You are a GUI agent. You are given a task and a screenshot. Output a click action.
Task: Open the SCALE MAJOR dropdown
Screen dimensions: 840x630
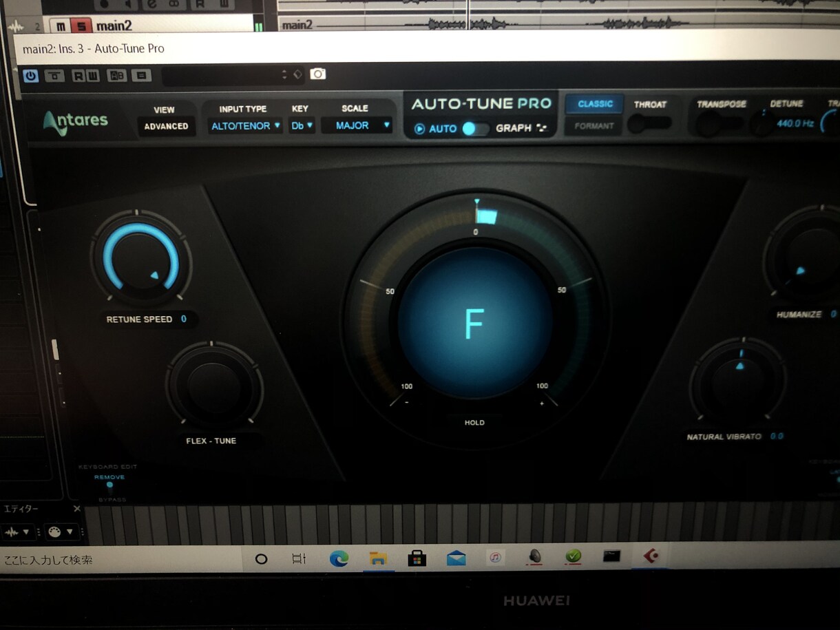point(357,125)
